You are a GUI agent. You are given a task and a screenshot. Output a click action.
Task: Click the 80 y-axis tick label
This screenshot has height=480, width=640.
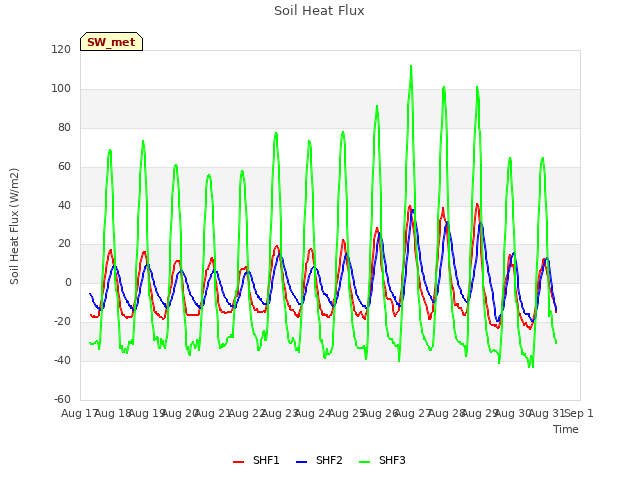[64, 127]
